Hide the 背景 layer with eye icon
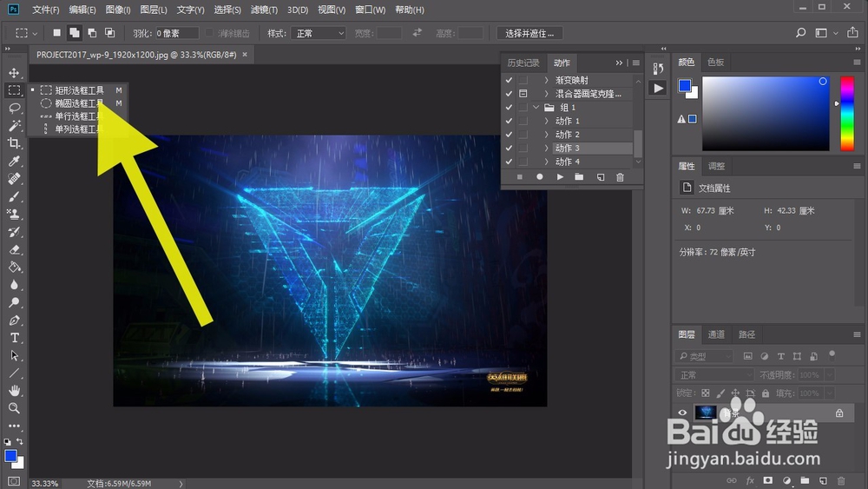 [682, 413]
